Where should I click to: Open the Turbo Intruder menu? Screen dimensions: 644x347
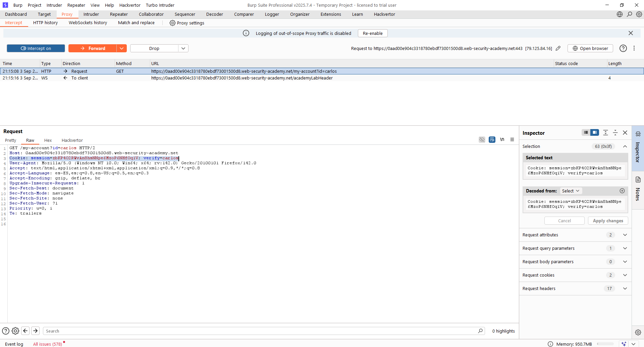click(160, 5)
